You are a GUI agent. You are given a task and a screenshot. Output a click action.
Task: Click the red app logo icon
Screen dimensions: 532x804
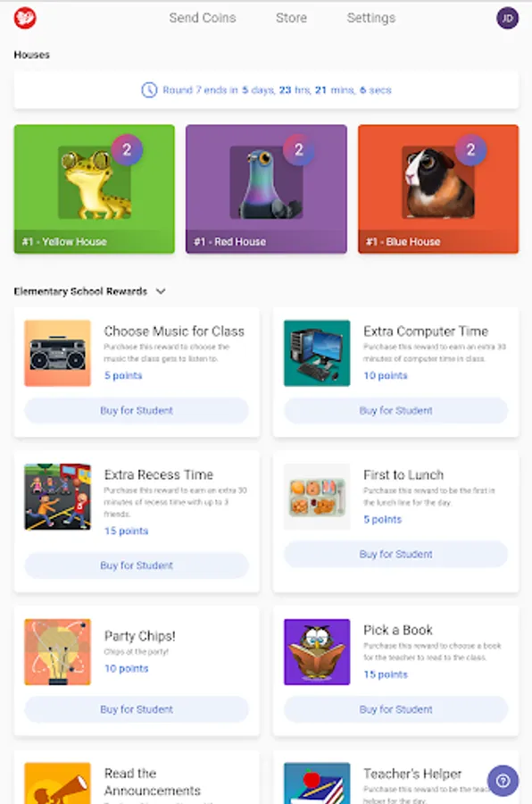click(25, 19)
